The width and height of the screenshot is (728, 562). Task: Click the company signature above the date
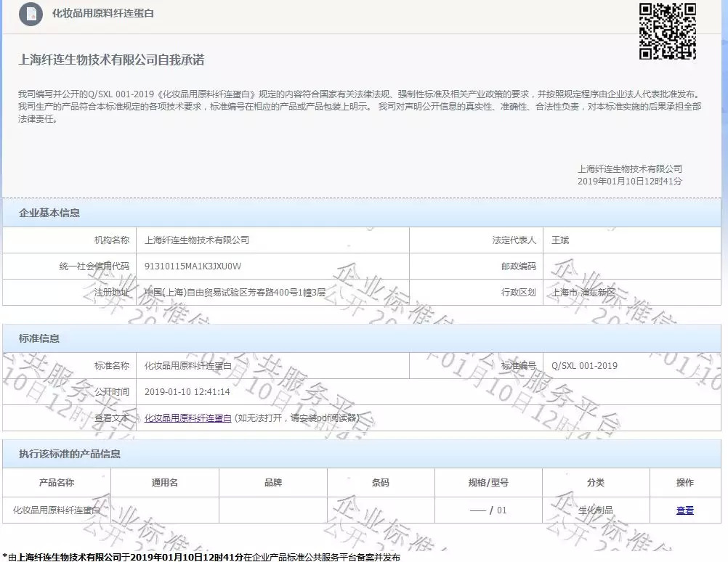click(630, 168)
